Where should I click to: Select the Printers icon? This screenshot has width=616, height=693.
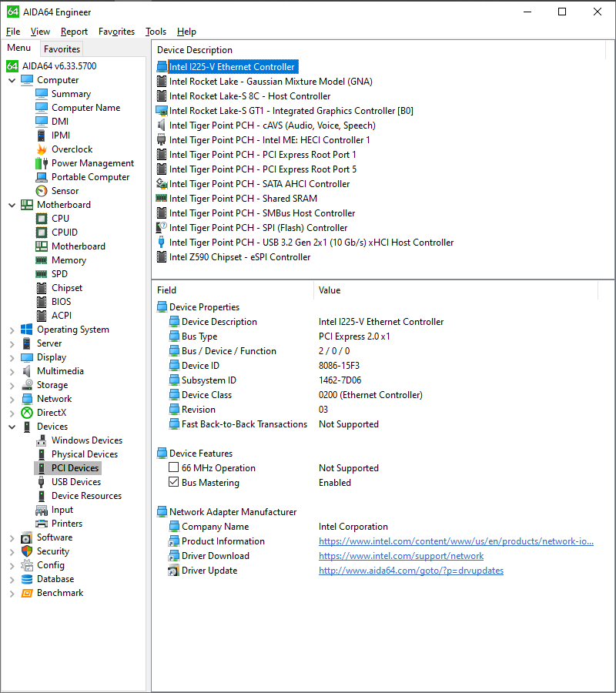coord(42,524)
